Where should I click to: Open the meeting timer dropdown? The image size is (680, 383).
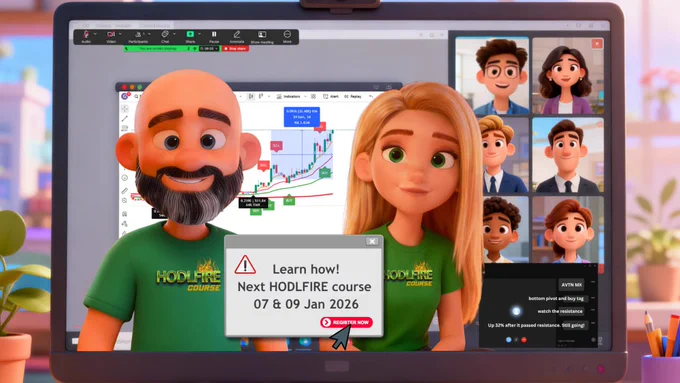pyautogui.click(x=209, y=49)
